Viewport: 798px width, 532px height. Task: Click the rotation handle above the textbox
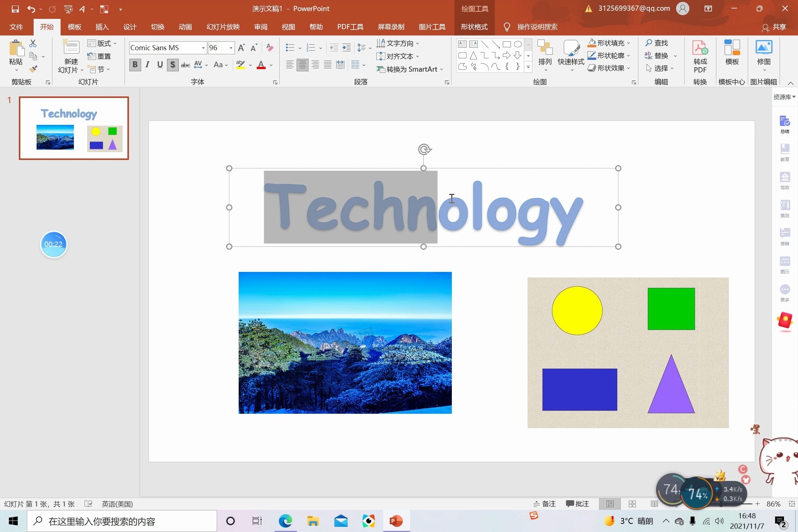424,149
